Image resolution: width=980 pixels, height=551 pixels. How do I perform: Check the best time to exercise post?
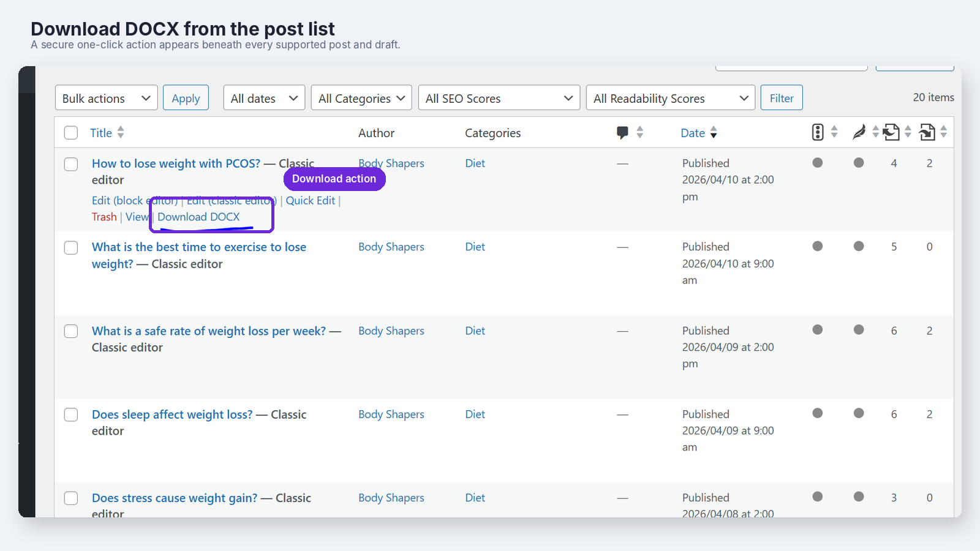(x=71, y=247)
